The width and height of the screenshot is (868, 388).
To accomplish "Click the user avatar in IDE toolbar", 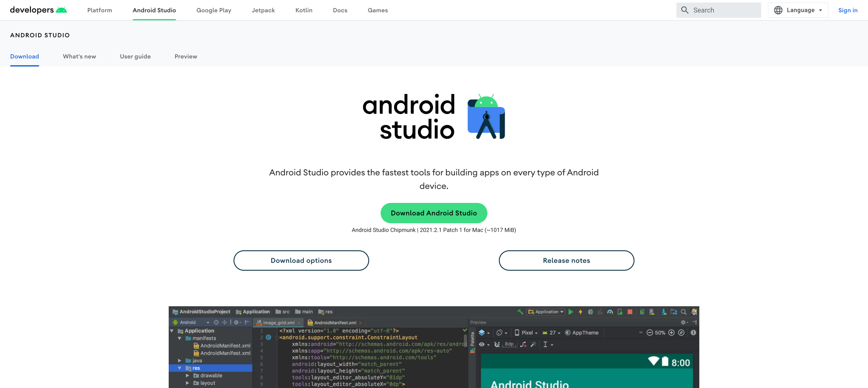I will tap(694, 312).
